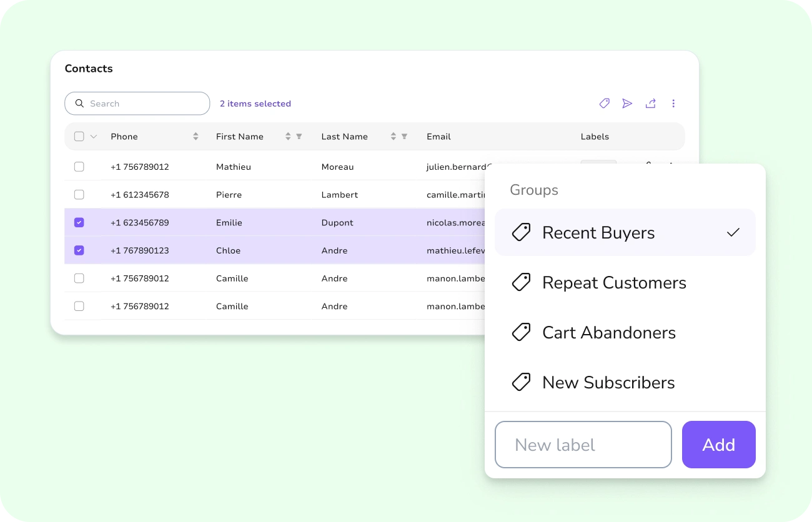Click the magnifier icon in the search bar
This screenshot has height=522, width=812.
pos(79,103)
